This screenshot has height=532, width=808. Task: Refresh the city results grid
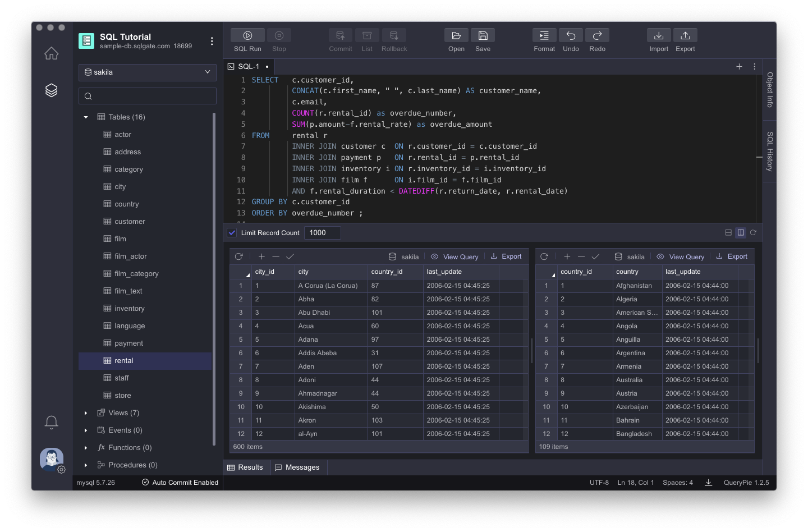[x=239, y=256]
